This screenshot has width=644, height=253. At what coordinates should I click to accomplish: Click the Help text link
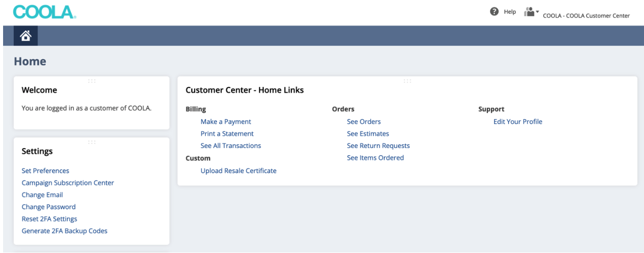coord(509,12)
